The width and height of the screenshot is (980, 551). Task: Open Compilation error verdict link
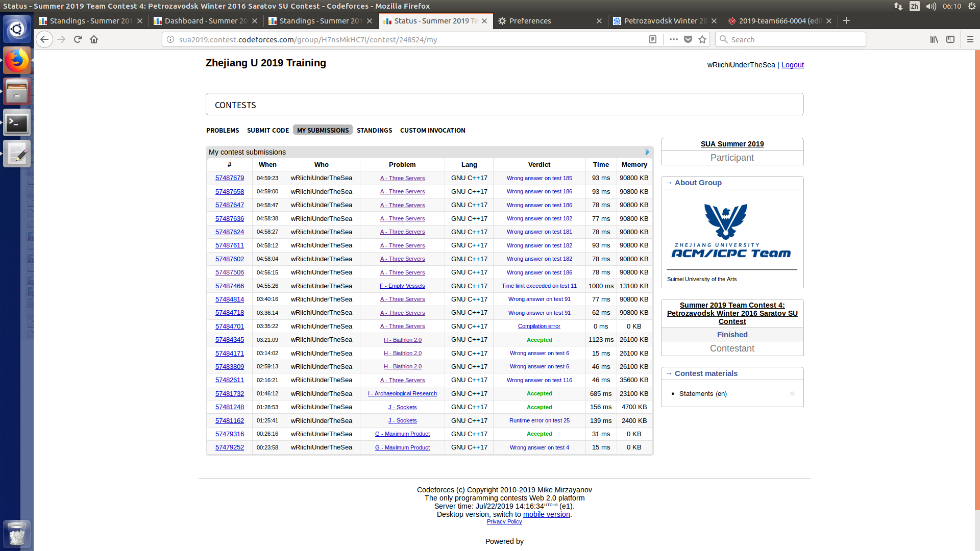coord(539,327)
